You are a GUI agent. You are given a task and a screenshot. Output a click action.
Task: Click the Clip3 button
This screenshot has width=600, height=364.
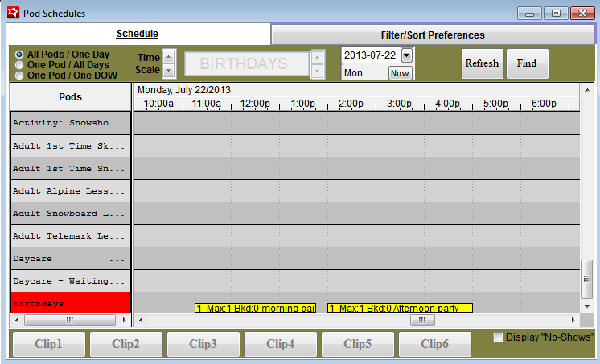(203, 344)
